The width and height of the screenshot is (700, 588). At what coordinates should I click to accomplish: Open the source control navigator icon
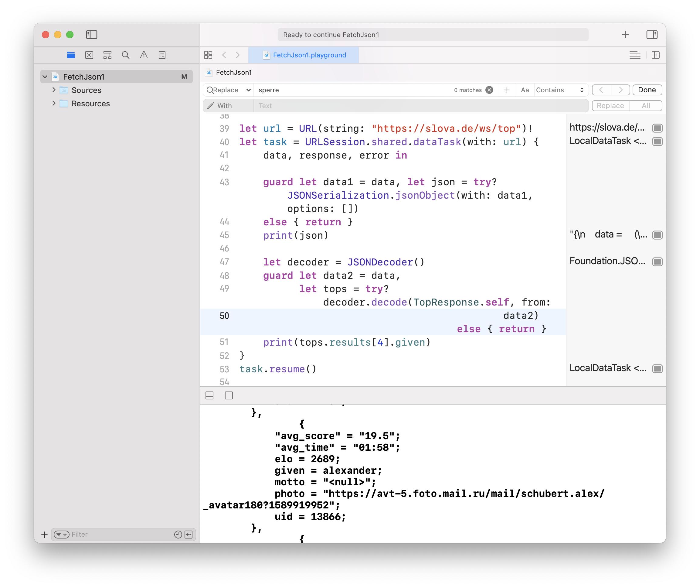pyautogui.click(x=89, y=55)
